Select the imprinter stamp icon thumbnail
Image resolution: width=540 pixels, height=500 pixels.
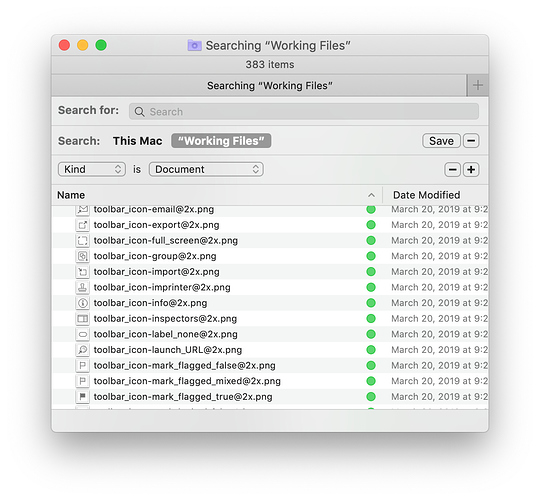coord(82,287)
